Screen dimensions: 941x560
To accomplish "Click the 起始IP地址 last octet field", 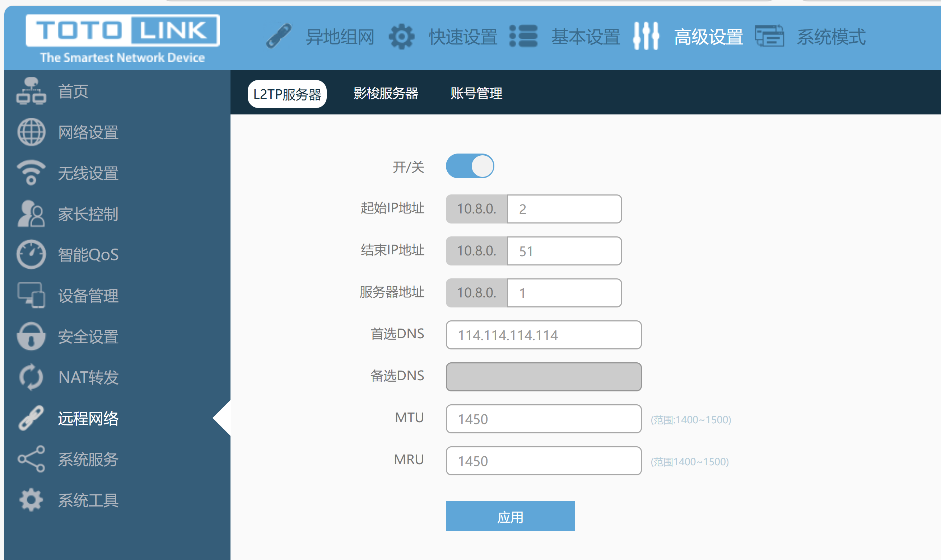I will [x=564, y=209].
